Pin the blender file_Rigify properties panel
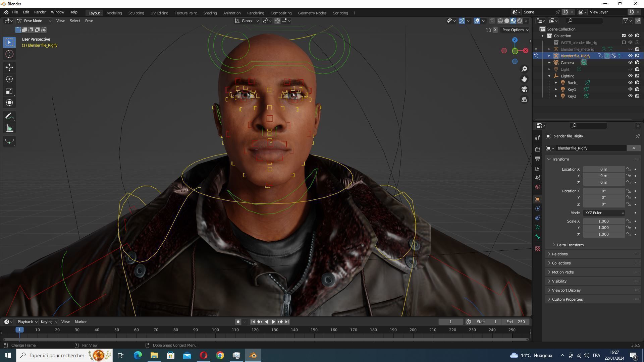The height and width of the screenshot is (362, 644). [x=638, y=136]
